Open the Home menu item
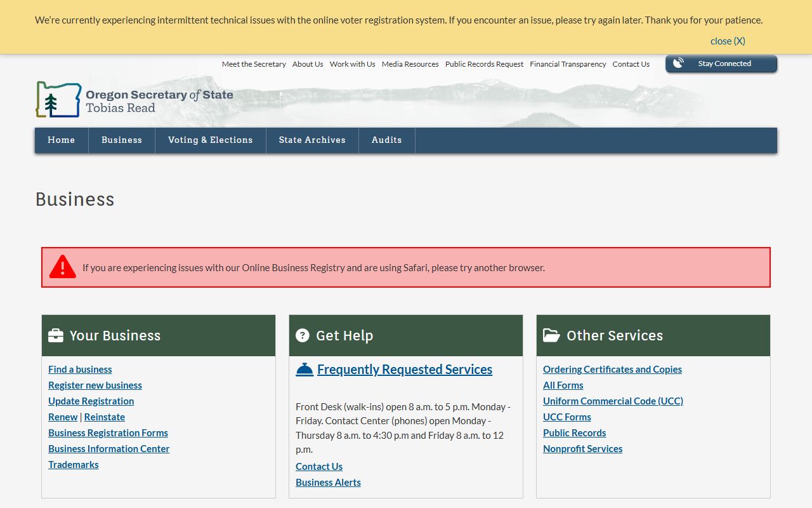Screen dimensions: 812x508 (x=62, y=140)
